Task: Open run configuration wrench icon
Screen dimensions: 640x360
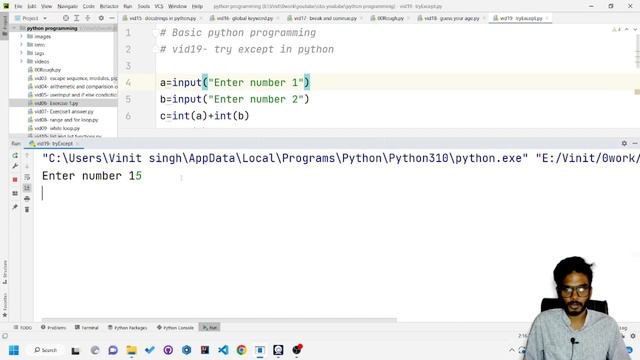Action: tap(15, 166)
